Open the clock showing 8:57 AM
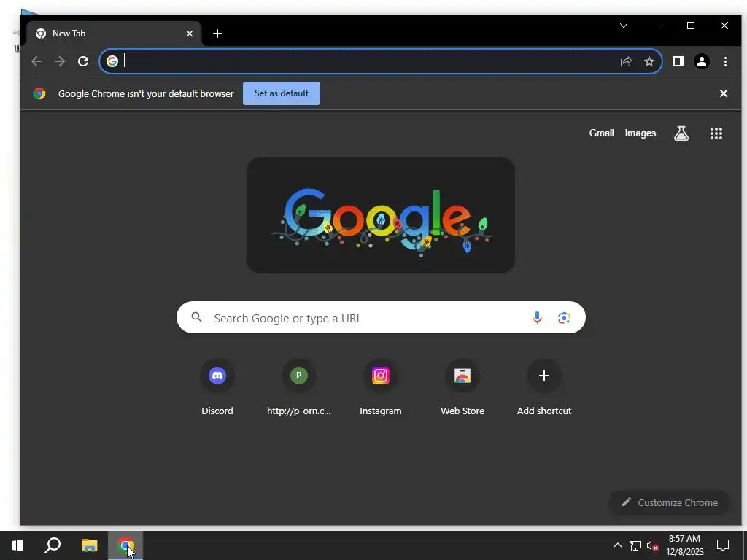This screenshot has width=747, height=560. pyautogui.click(x=684, y=545)
